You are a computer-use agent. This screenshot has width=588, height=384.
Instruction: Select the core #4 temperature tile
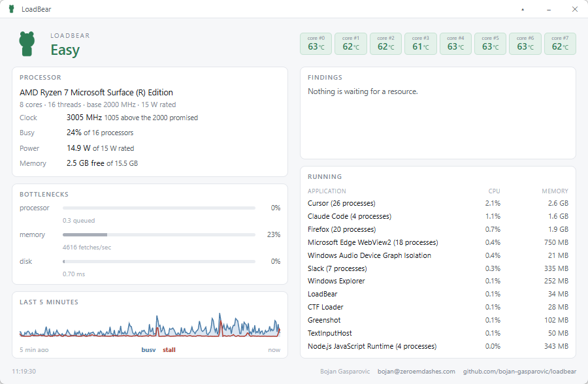(455, 44)
